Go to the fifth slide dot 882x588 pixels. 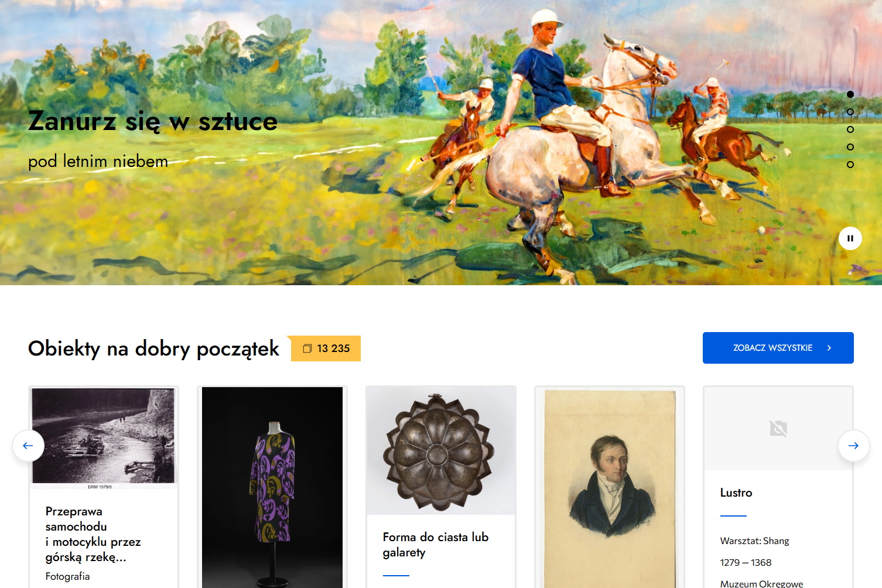point(850,165)
